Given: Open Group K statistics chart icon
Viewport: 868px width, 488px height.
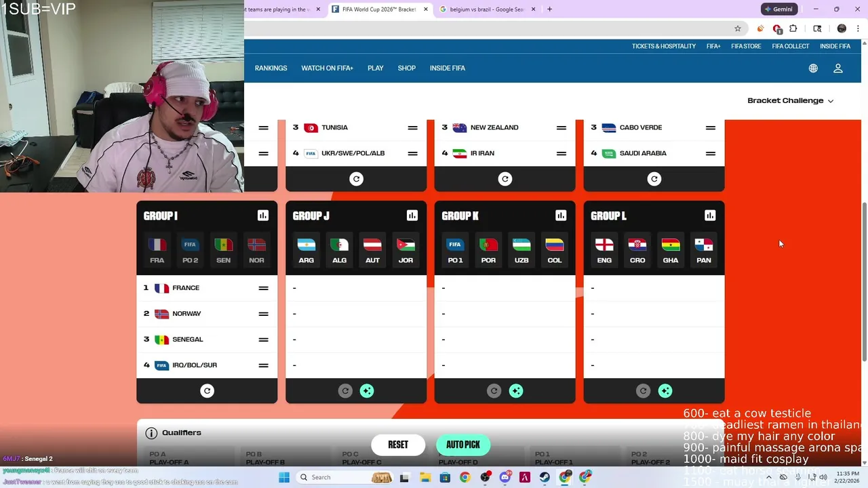Looking at the screenshot, I should [x=561, y=216].
